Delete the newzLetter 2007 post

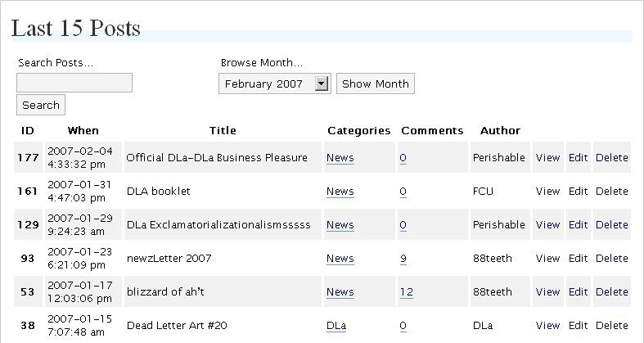(x=611, y=259)
